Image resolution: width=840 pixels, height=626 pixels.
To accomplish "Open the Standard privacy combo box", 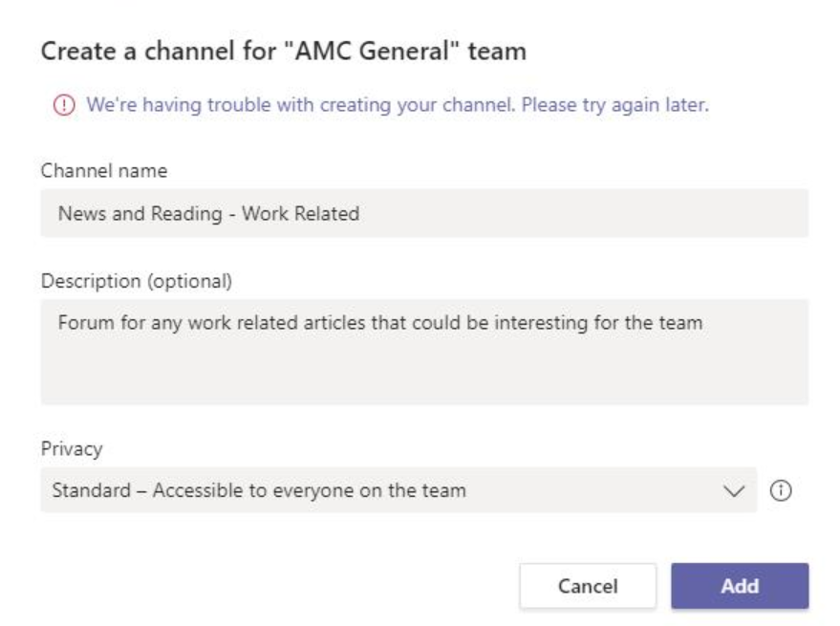I will 382,491.
